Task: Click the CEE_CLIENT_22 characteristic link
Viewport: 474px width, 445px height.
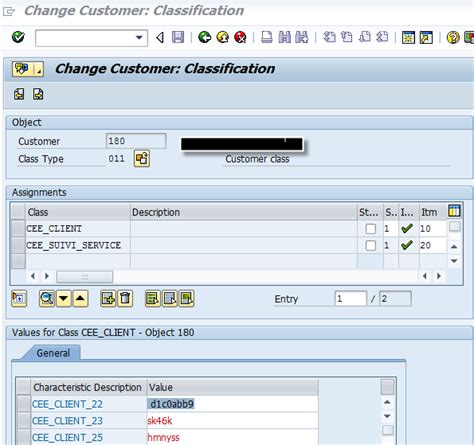Action: point(67,404)
